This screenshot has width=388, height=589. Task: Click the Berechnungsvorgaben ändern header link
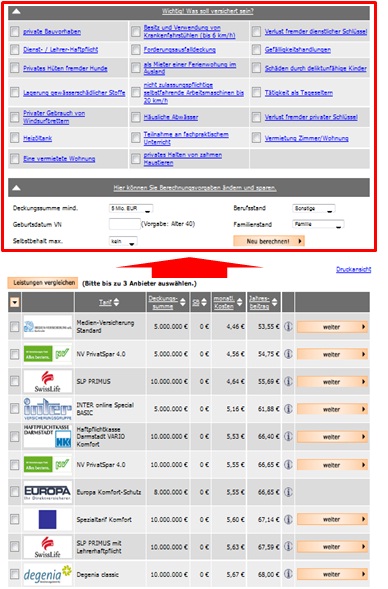[195, 187]
